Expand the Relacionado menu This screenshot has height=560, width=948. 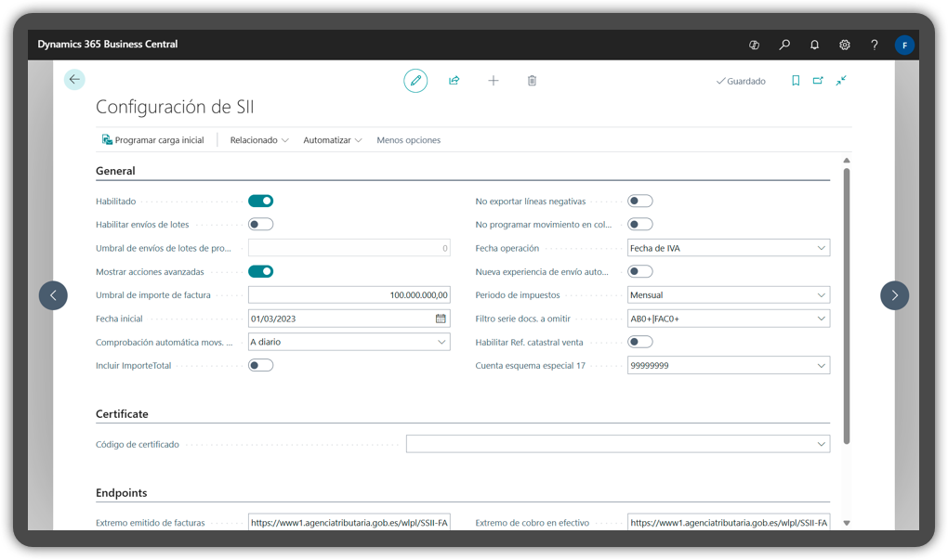coord(259,140)
